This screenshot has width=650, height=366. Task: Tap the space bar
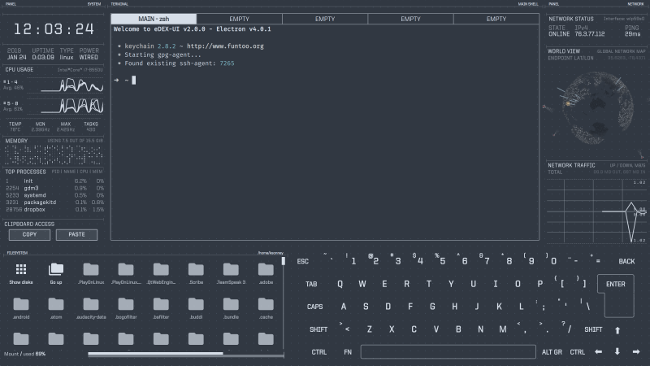click(x=448, y=352)
